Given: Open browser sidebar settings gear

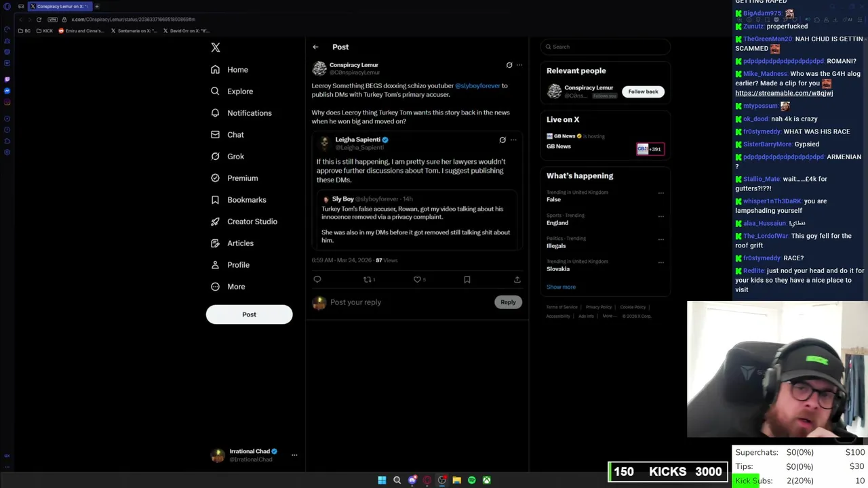Looking at the screenshot, I should (x=7, y=152).
